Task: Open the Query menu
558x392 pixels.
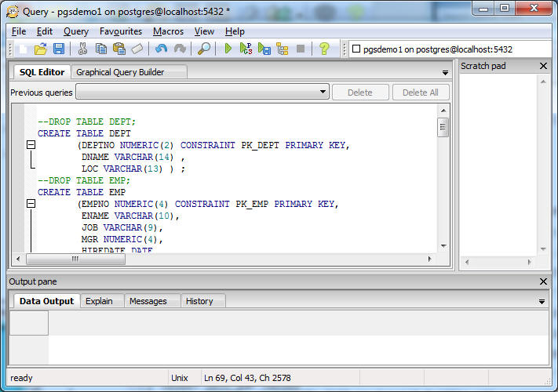Action: pos(76,31)
